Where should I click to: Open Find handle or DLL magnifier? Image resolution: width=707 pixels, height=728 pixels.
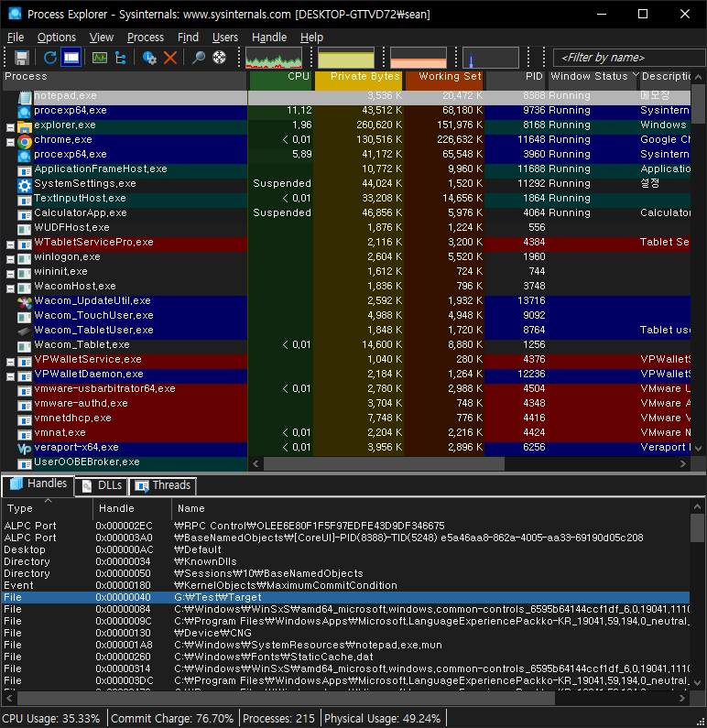[x=198, y=58]
